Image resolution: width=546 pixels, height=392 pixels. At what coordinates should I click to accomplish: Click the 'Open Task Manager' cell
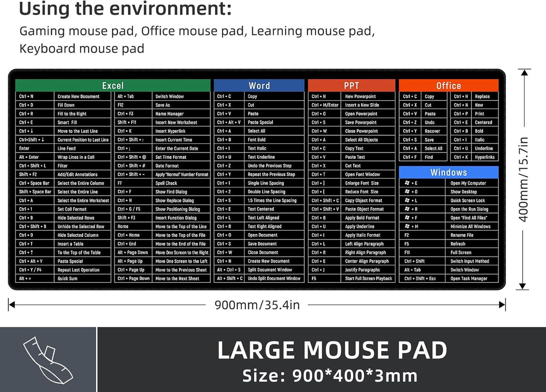pos(473,279)
